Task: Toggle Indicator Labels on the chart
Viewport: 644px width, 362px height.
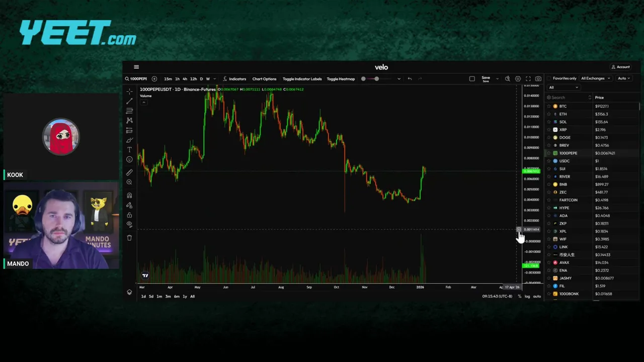Action: pyautogui.click(x=302, y=79)
